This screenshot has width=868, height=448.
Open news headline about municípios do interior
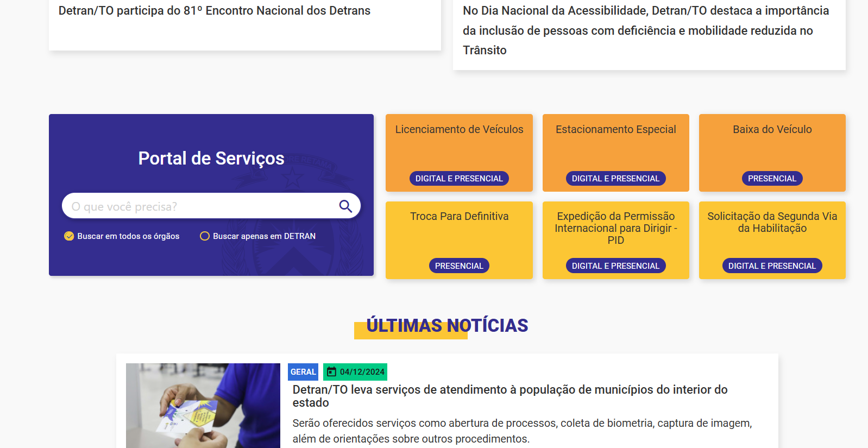click(x=510, y=396)
